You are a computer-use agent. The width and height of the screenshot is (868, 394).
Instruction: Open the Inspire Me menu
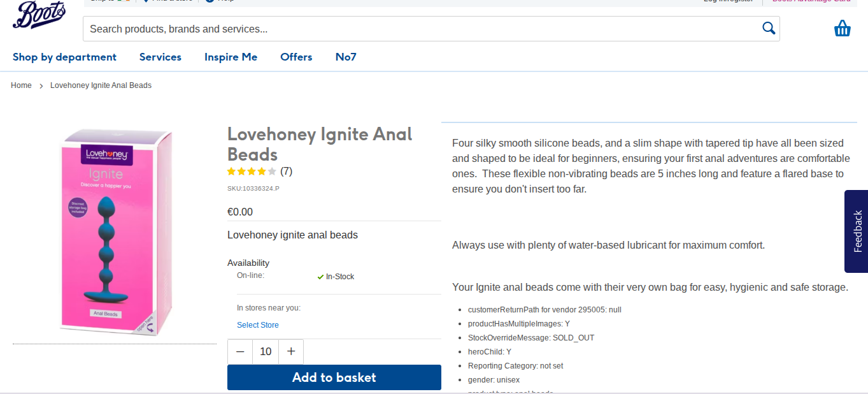(x=231, y=57)
